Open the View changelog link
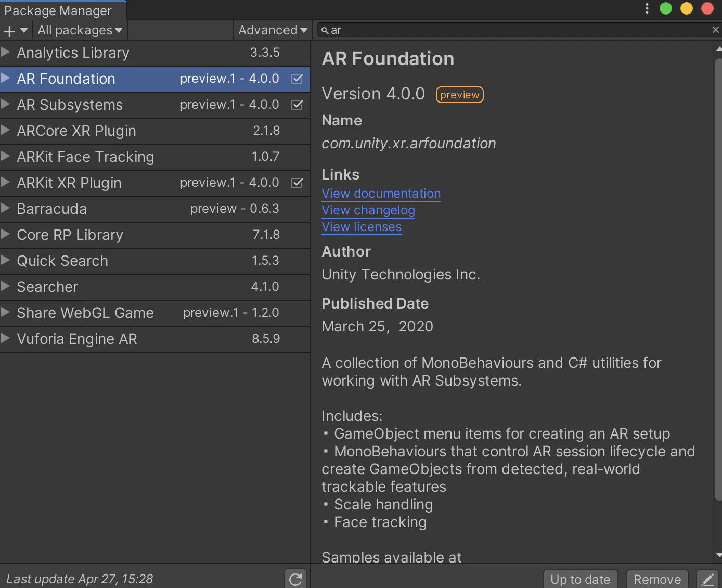The width and height of the screenshot is (722, 588). (x=368, y=210)
